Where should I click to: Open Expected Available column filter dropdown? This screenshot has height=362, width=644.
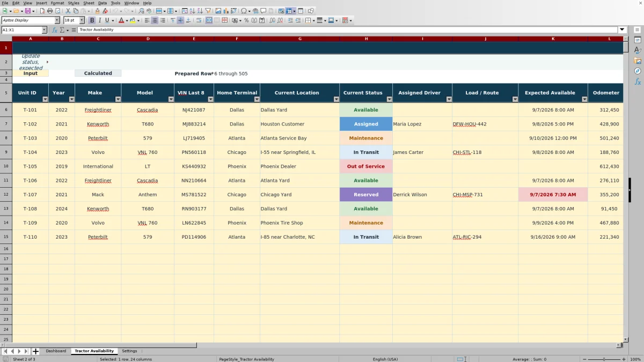[584, 99]
